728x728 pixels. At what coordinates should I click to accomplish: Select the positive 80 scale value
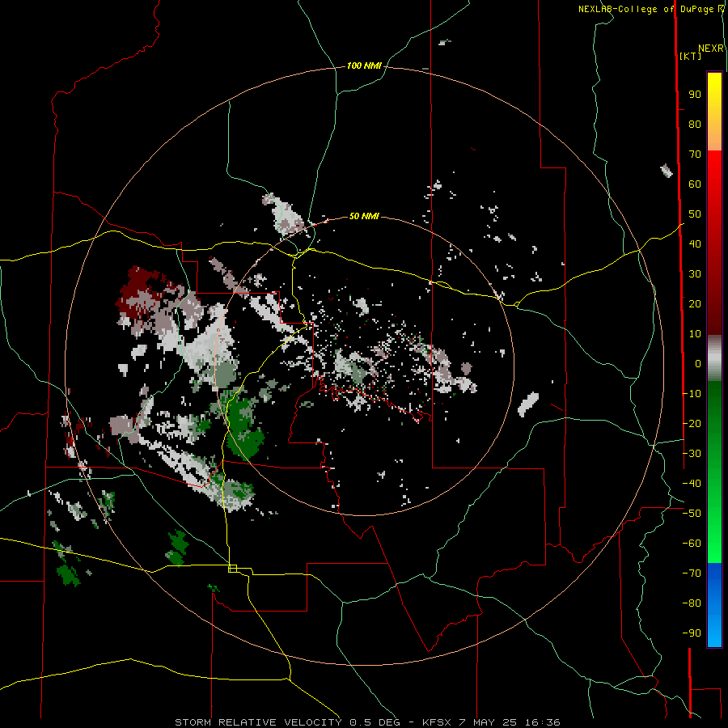tap(695, 125)
